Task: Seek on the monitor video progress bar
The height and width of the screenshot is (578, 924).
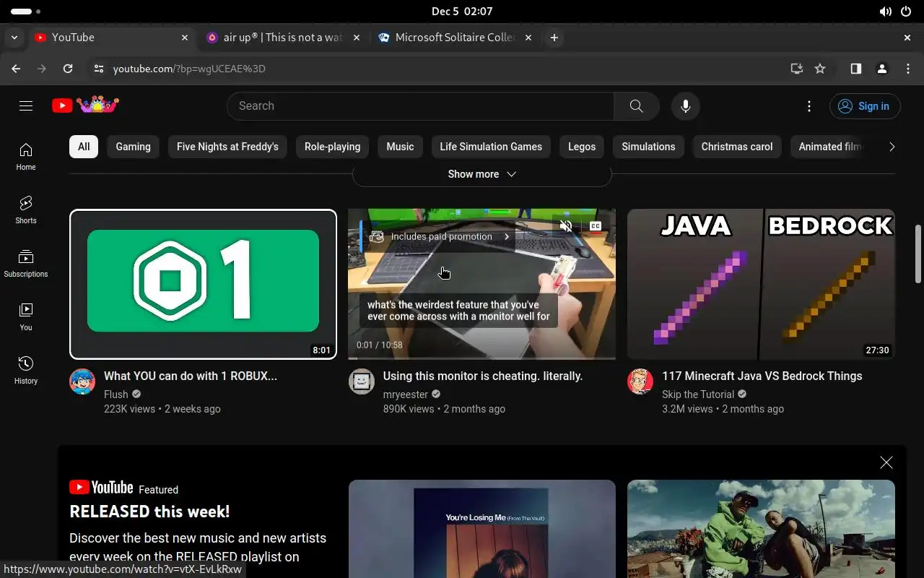Action: pos(482,358)
